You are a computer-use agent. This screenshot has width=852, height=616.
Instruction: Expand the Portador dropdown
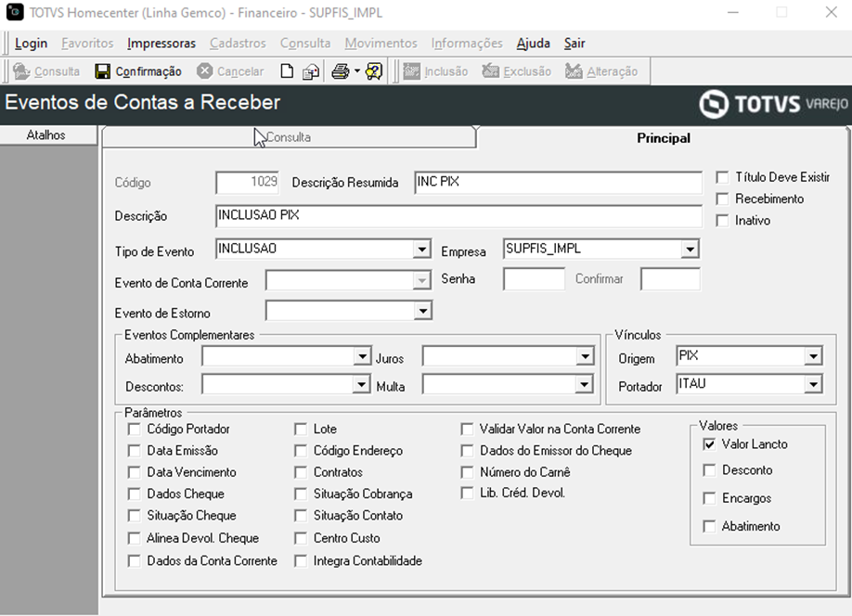pyautogui.click(x=813, y=385)
